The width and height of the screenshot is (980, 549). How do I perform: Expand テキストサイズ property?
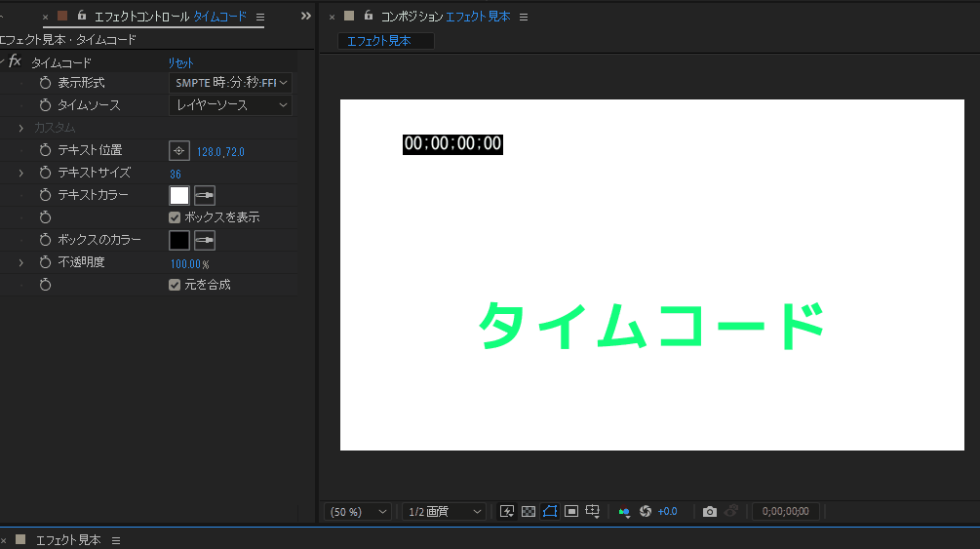[x=21, y=173]
